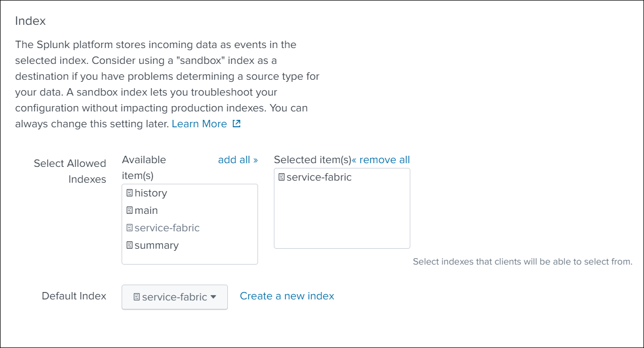Click the caret arrow on Default Index dropdown
The width and height of the screenshot is (644, 348).
tap(214, 297)
